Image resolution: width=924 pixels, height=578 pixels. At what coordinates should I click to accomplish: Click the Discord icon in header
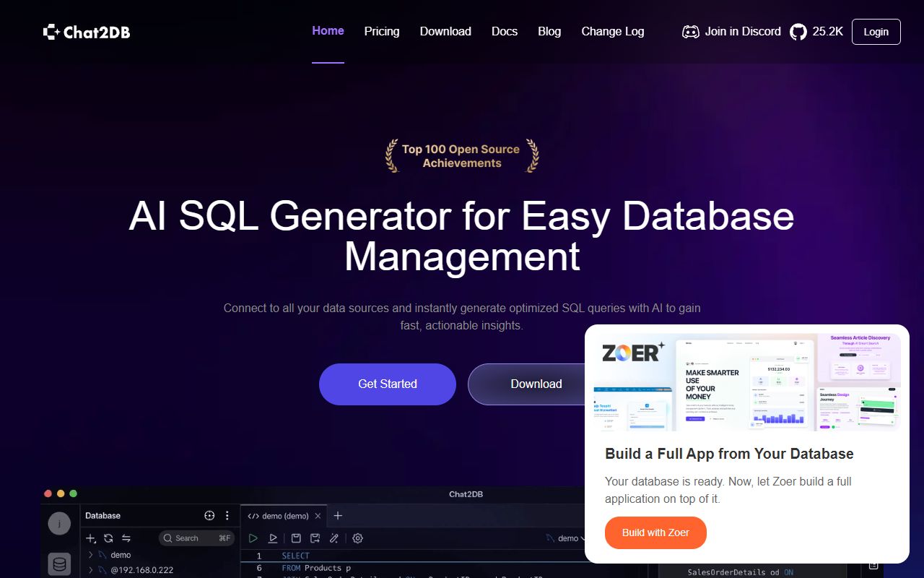coord(690,32)
